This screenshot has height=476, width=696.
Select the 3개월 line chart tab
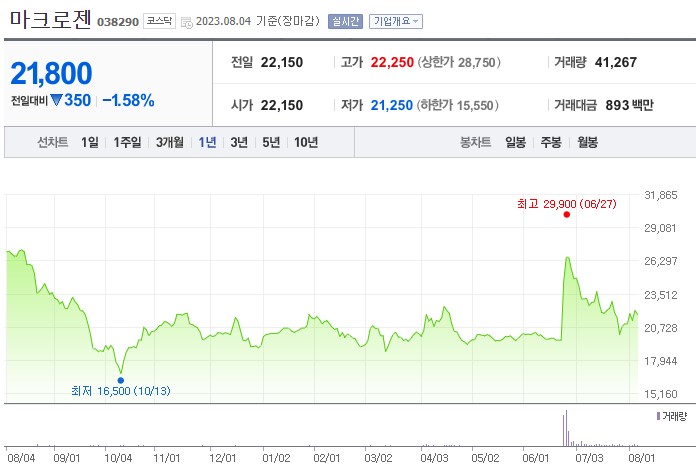[x=170, y=142]
